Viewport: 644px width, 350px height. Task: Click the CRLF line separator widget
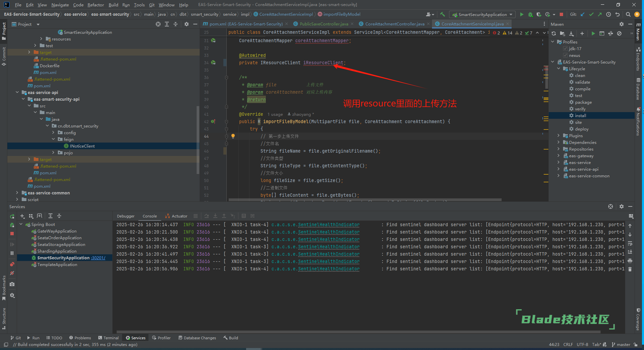coord(568,345)
